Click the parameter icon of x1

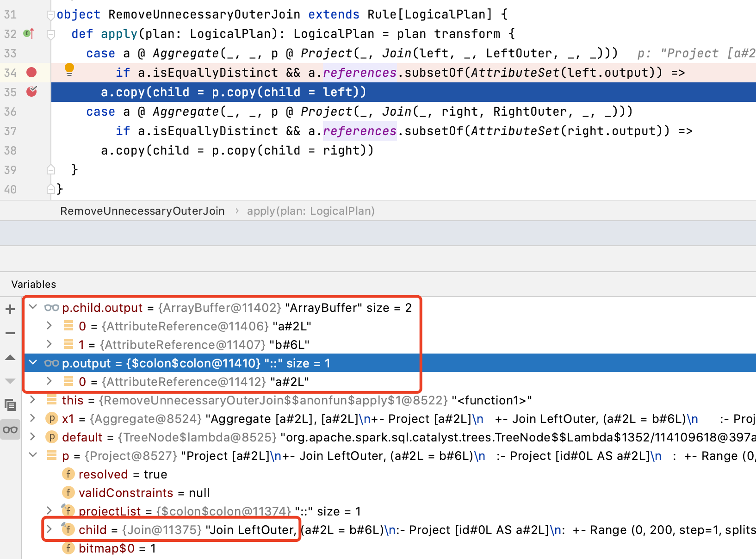(51, 418)
